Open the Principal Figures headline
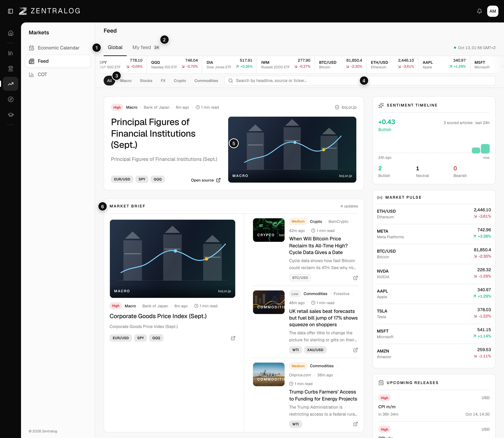Viewport: 504px width, 438px height. 153,134
